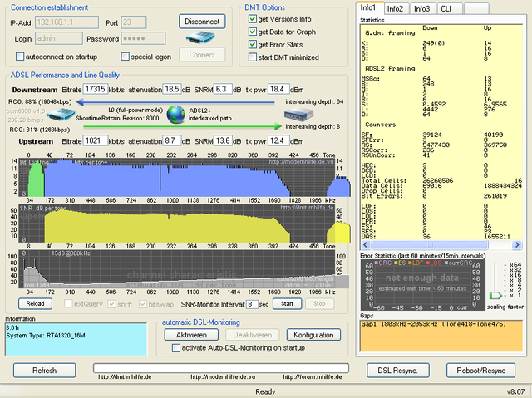Enable activate Auto-DSL-Monitoring on startup
This screenshot has width=532, height=398.
[x=176, y=348]
